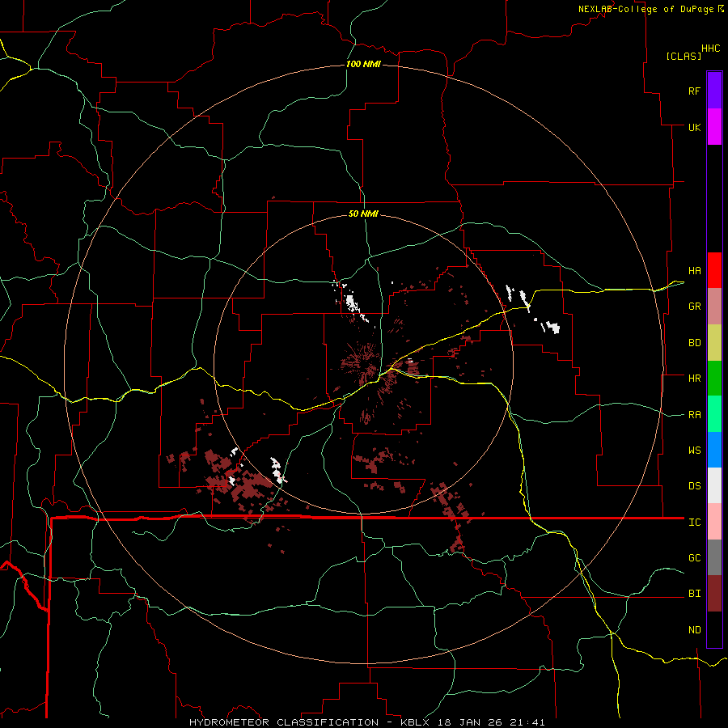
Task: Click the HR green legend swatch
Action: (x=714, y=379)
